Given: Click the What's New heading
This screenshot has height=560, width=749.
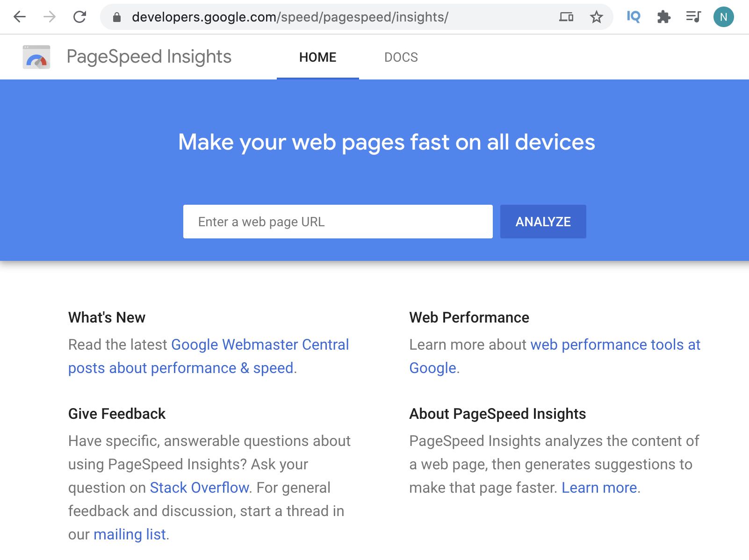Looking at the screenshot, I should pos(107,317).
